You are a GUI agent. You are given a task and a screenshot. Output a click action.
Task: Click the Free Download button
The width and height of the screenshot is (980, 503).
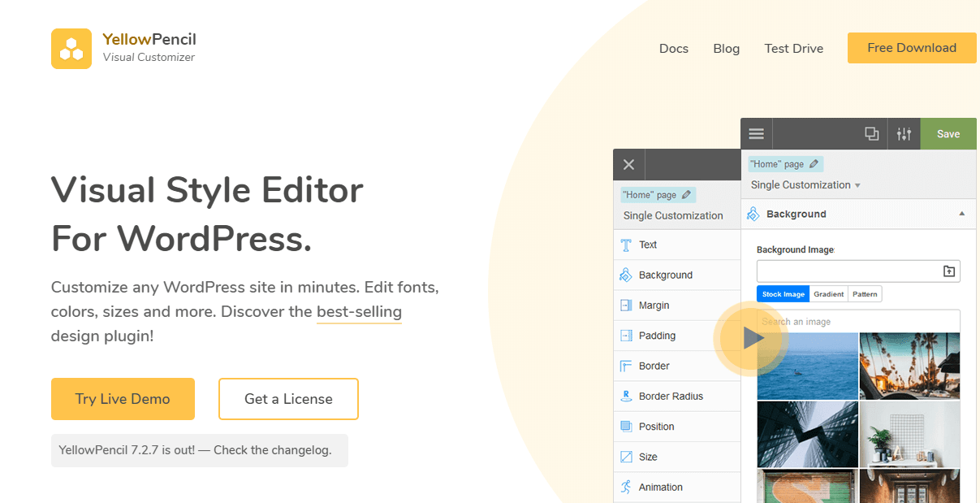point(912,48)
